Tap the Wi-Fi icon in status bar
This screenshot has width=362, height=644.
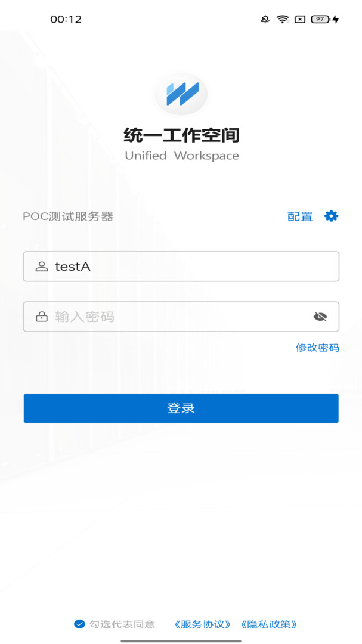pyautogui.click(x=282, y=19)
